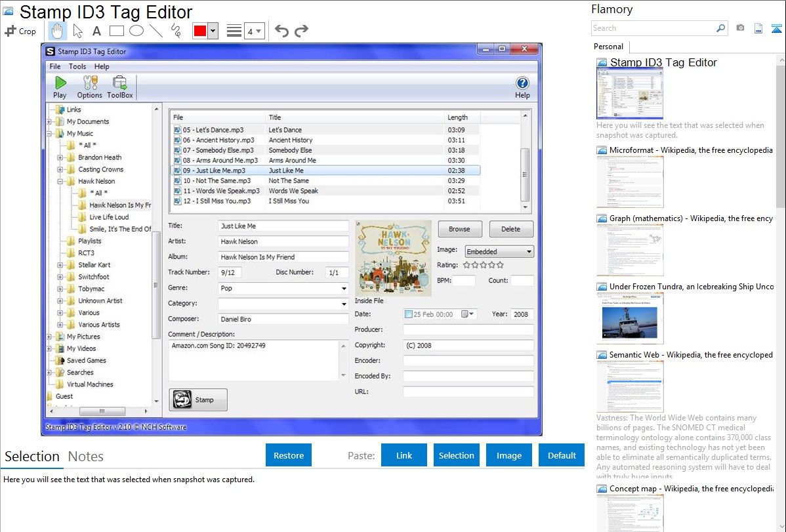This screenshot has width=786, height=532.
Task: Open the Help menu
Action: click(102, 66)
